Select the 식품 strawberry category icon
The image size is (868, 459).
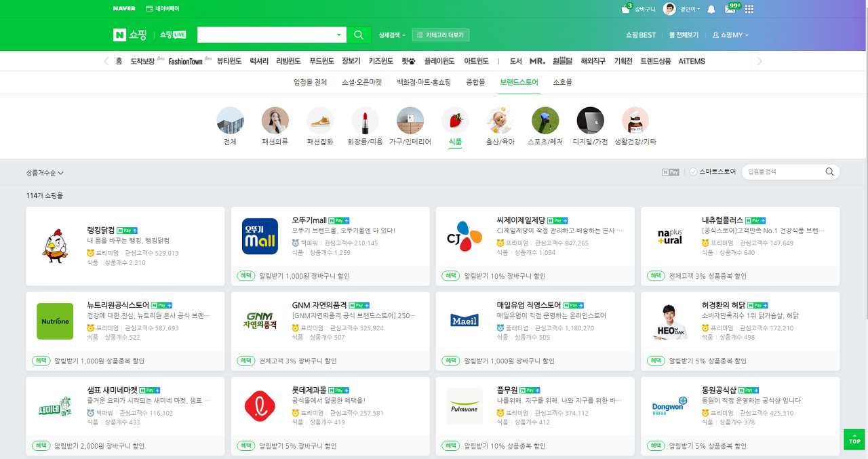pyautogui.click(x=455, y=120)
